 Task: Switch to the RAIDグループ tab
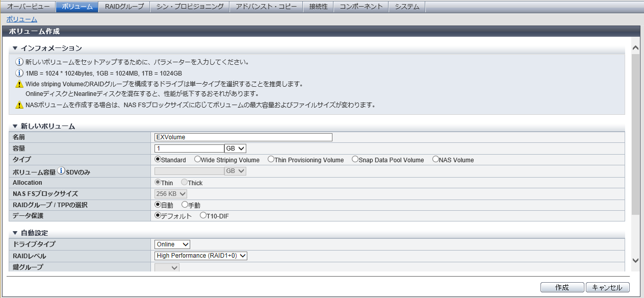(124, 7)
